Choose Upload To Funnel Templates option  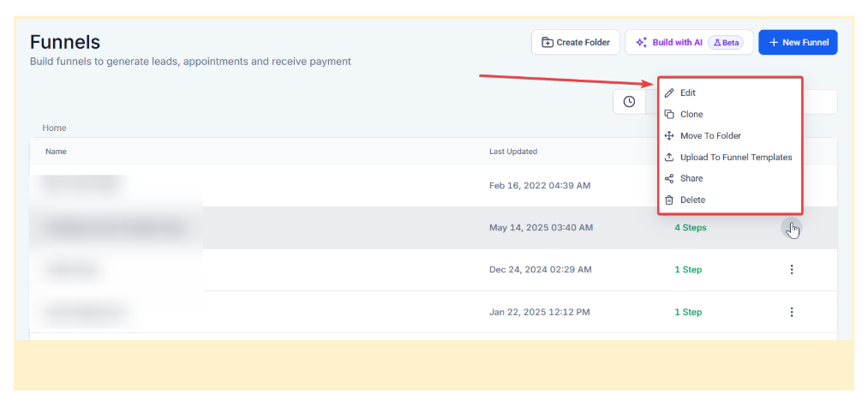point(735,157)
